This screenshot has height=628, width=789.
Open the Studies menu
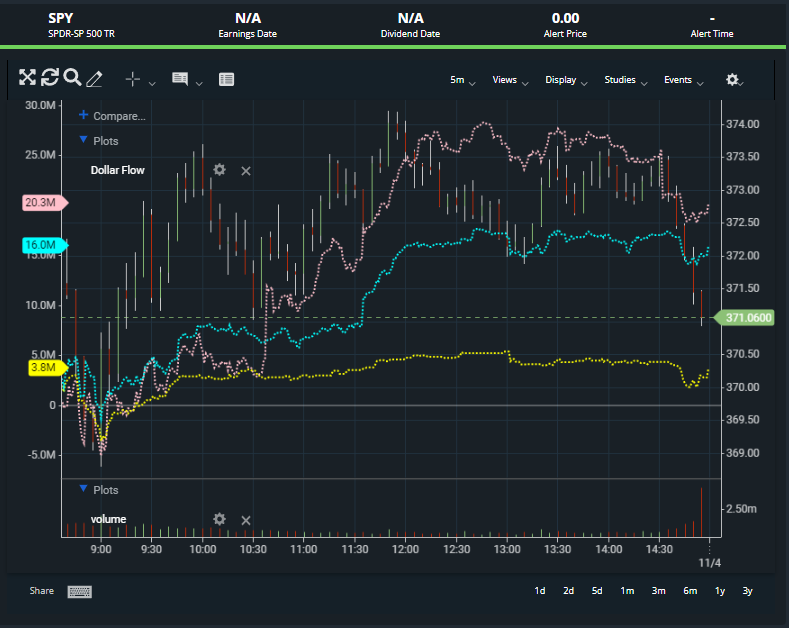pyautogui.click(x=626, y=80)
